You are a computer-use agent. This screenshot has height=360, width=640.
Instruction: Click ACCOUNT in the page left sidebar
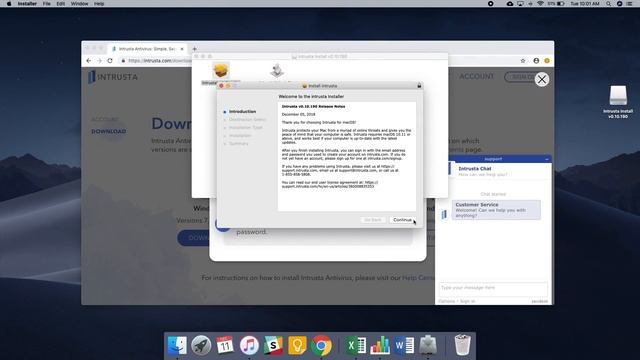click(x=104, y=119)
